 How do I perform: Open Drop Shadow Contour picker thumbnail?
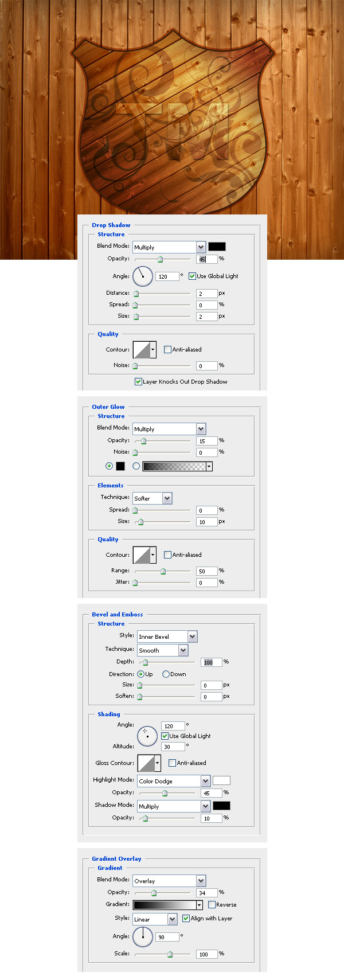(x=142, y=350)
